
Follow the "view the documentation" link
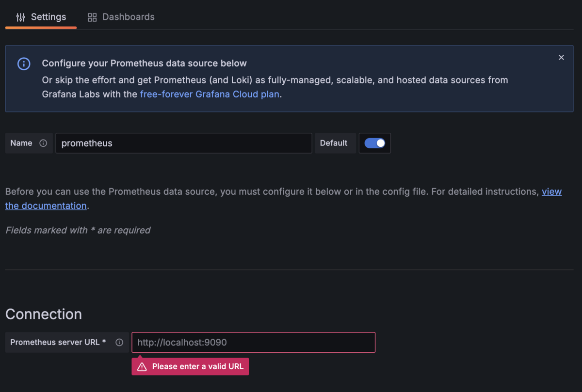pos(46,205)
